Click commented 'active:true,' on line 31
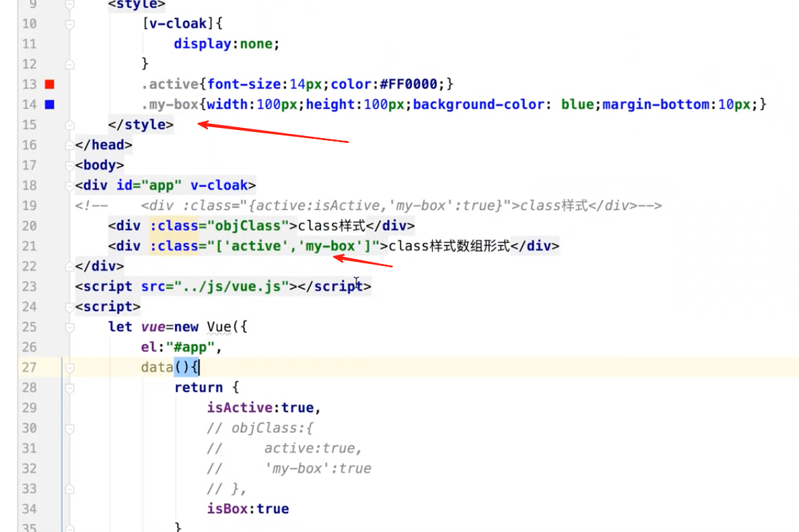This screenshot has height=532, width=799. pos(313,449)
